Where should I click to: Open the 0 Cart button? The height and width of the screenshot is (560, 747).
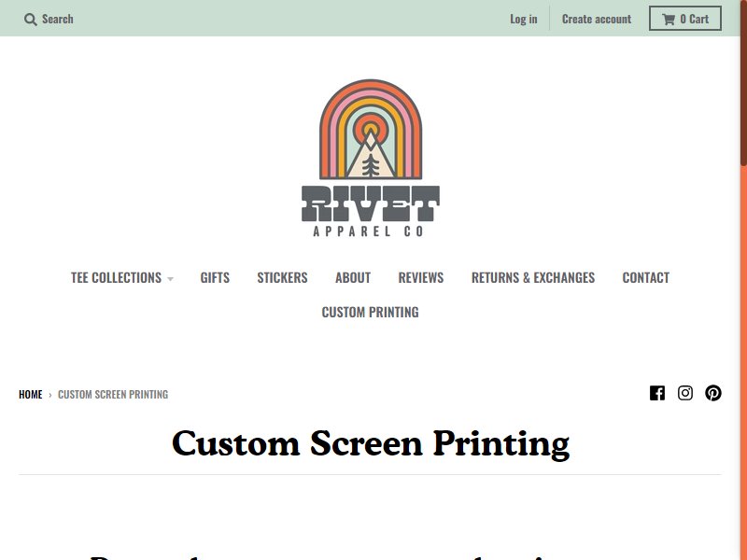(685, 19)
